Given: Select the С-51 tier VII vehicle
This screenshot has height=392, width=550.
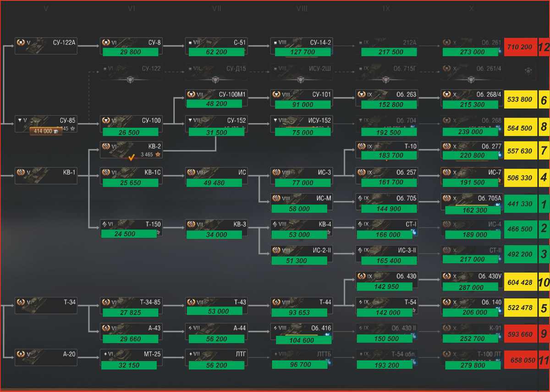Looking at the screenshot, I should point(216,46).
